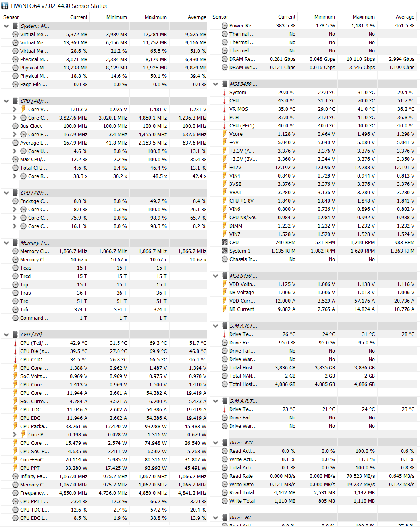Screen dimensions: 420x527
Task: Click the clock icon next to Bus Clock
Action: tap(15, 126)
